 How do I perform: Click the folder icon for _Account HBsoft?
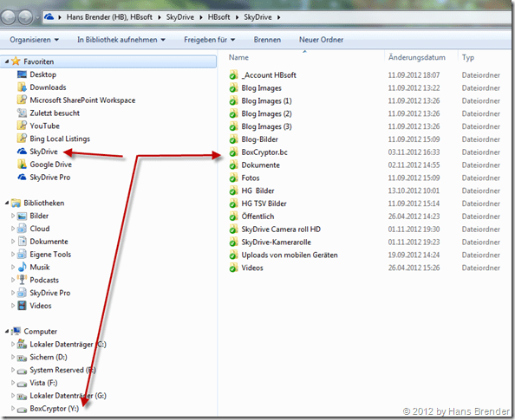(x=233, y=75)
